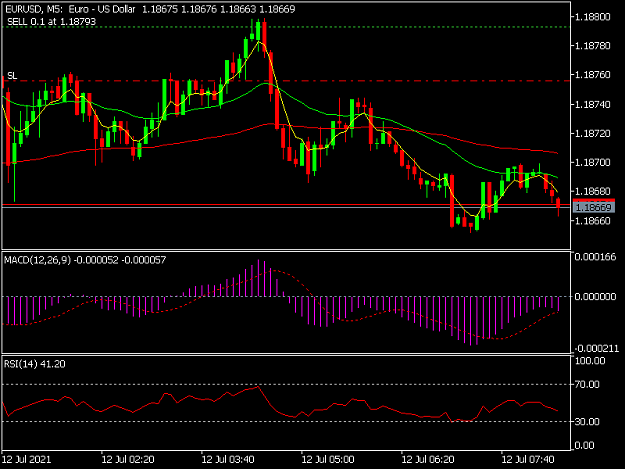The height and width of the screenshot is (469, 625).
Task: Click the 12 Jul 07:40 time label
Action: pyautogui.click(x=528, y=459)
